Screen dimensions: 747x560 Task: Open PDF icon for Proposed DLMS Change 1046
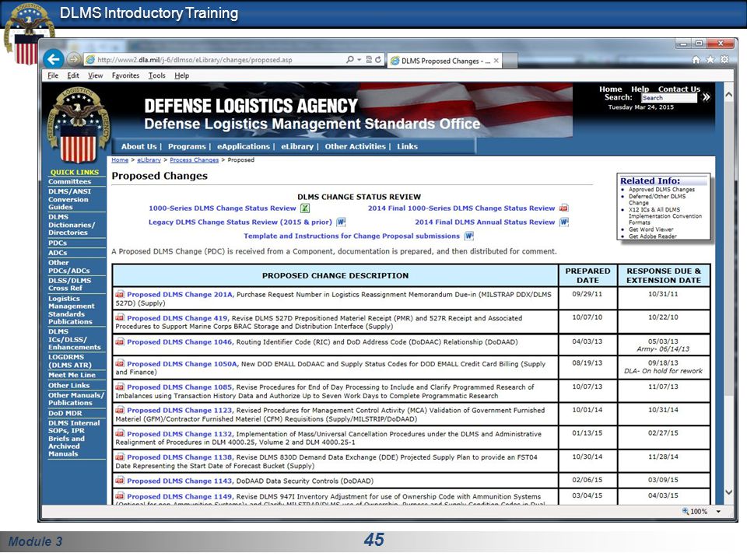coord(120,341)
